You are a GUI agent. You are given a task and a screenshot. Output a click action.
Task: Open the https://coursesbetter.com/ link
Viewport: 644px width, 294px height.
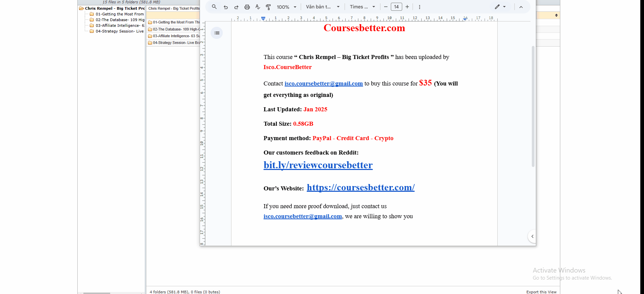360,187
